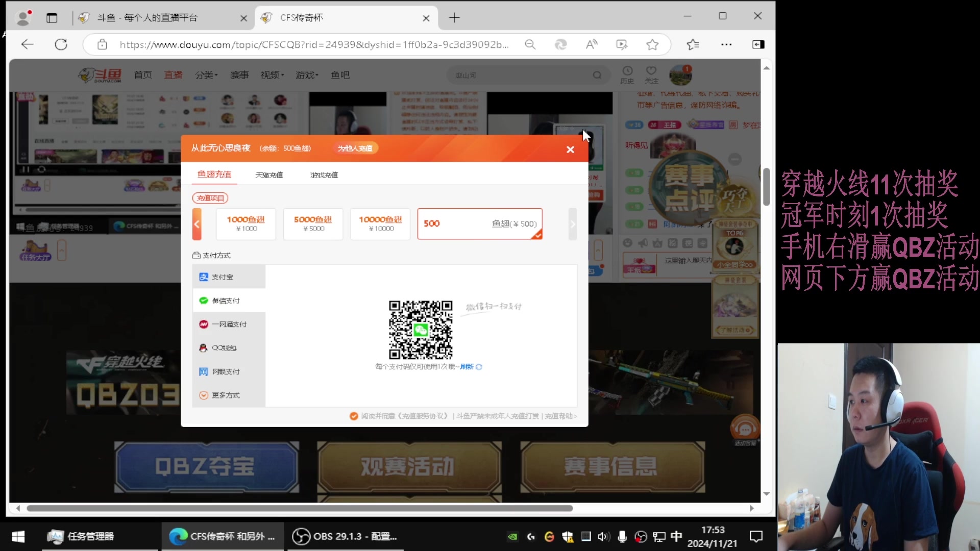Open the tab actions menu icon

coord(52,18)
